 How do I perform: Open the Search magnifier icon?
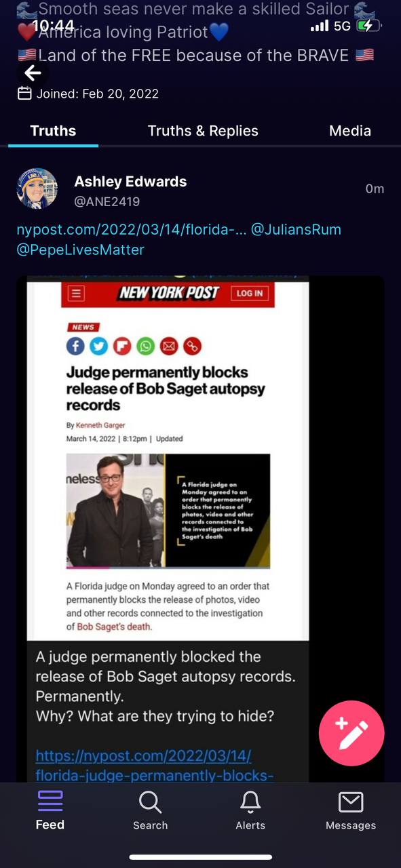(150, 802)
